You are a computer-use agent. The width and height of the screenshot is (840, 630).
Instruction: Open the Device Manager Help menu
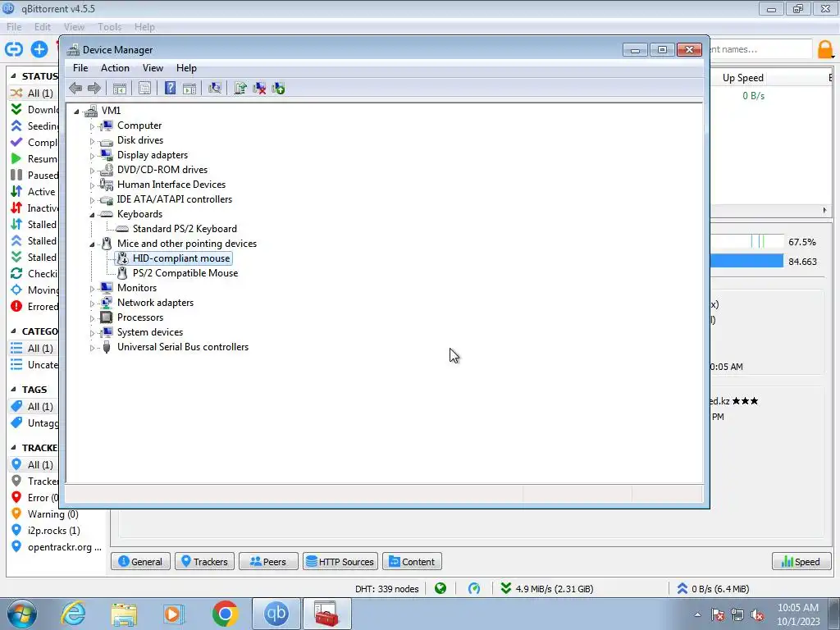186,68
